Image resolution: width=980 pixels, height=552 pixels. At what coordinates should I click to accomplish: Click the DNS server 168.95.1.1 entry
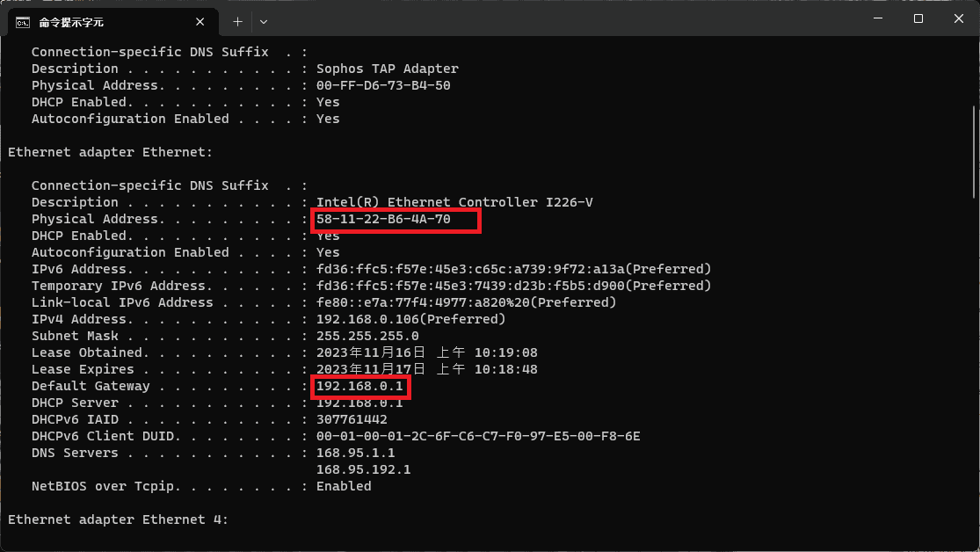tap(356, 453)
